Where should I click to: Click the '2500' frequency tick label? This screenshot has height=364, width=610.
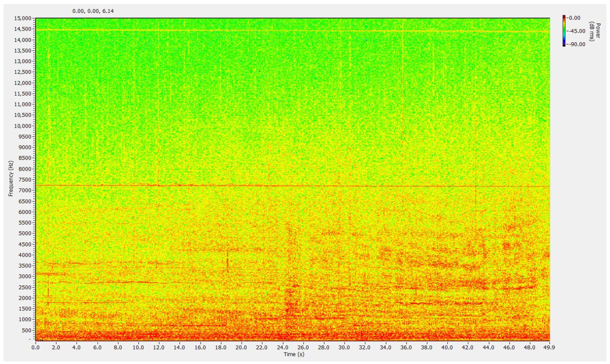coord(25,287)
